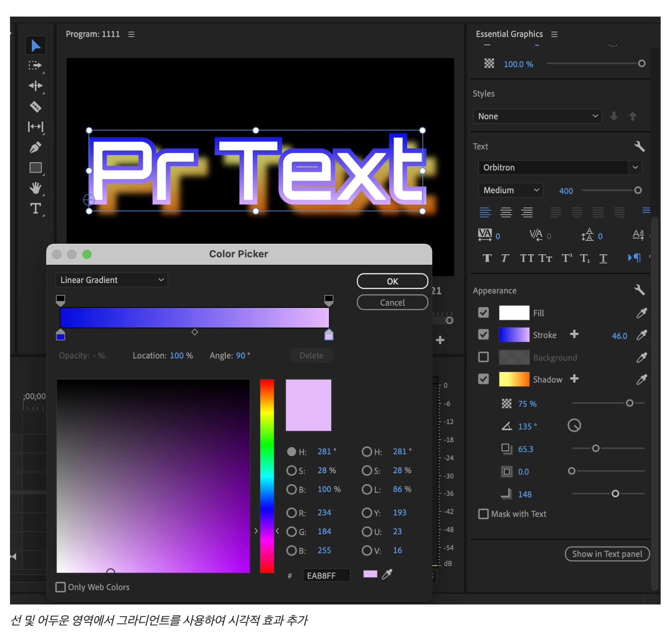Click Show in Text panel button
The height and width of the screenshot is (635, 672).
(607, 554)
